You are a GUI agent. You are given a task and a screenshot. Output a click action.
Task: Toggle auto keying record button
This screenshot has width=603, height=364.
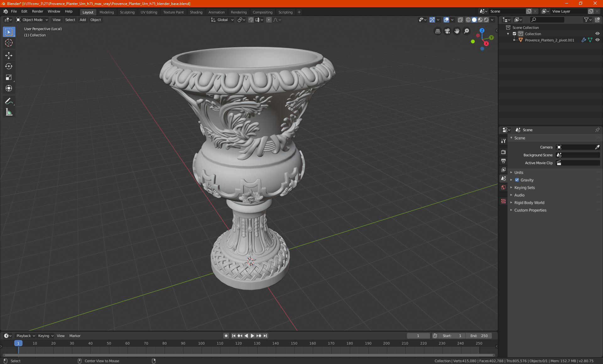[x=226, y=336]
